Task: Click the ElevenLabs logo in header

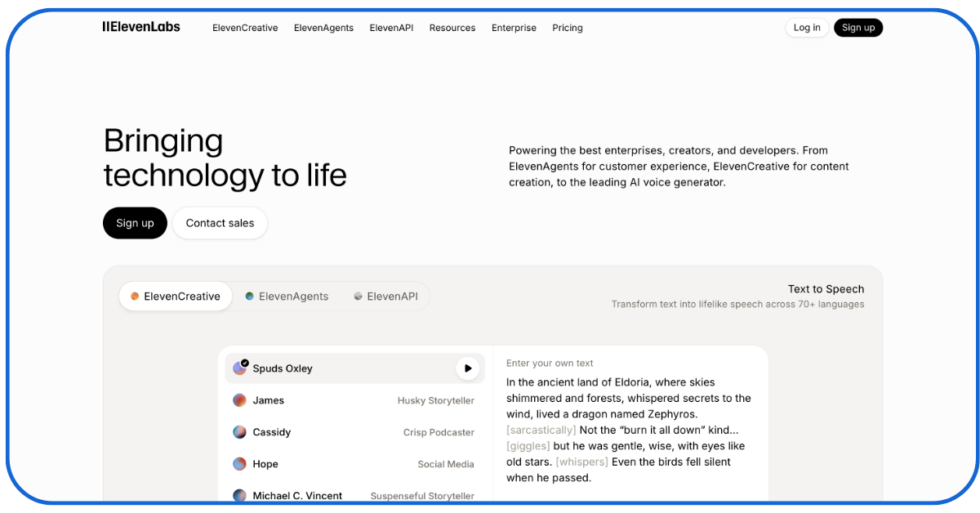Action: 141,27
